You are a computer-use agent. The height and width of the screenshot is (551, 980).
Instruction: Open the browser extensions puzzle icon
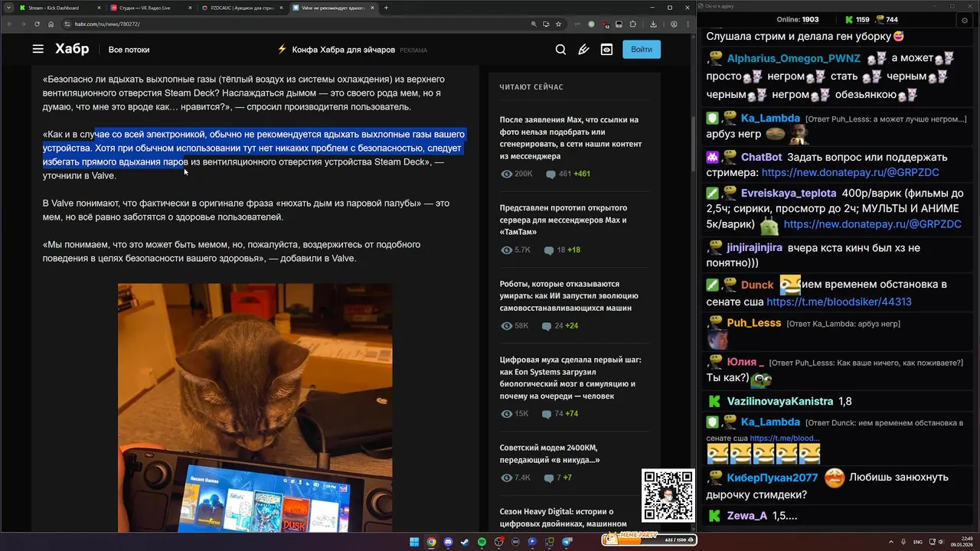point(633,24)
